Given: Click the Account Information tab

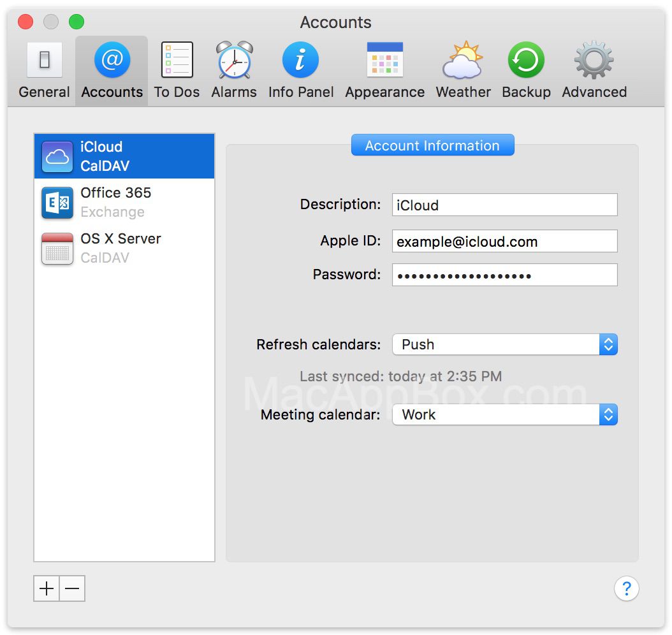Looking at the screenshot, I should (x=432, y=145).
